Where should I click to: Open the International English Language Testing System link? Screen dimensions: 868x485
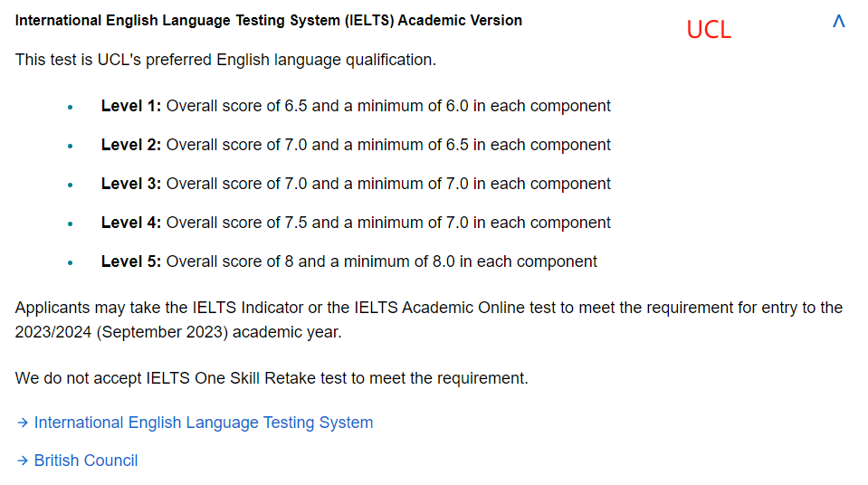tap(203, 423)
